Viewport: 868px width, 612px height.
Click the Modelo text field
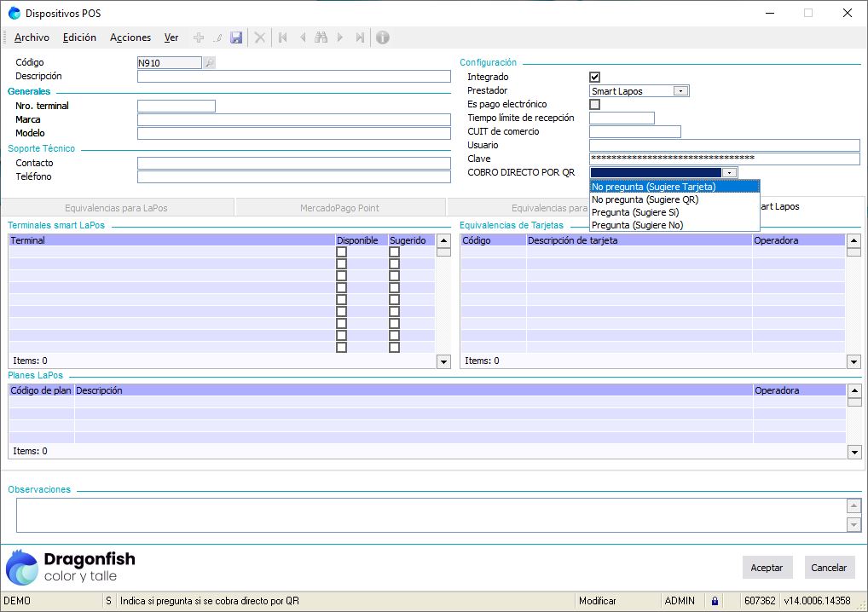tap(294, 133)
